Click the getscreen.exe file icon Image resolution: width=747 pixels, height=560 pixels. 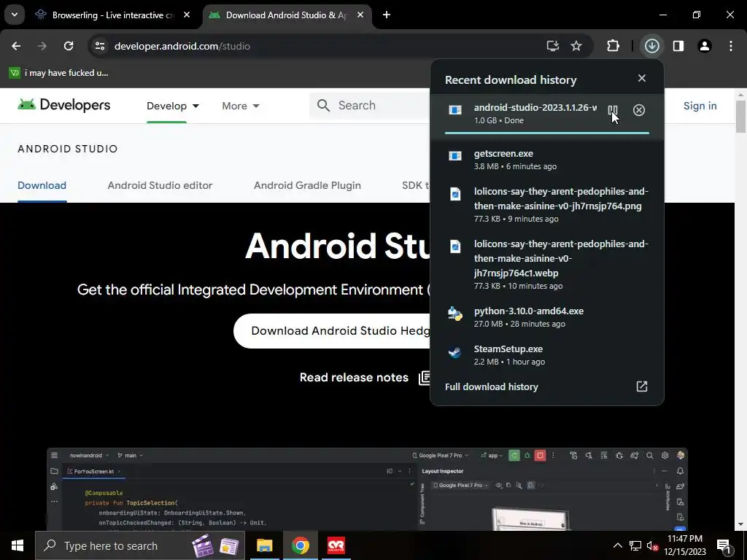coord(455,156)
